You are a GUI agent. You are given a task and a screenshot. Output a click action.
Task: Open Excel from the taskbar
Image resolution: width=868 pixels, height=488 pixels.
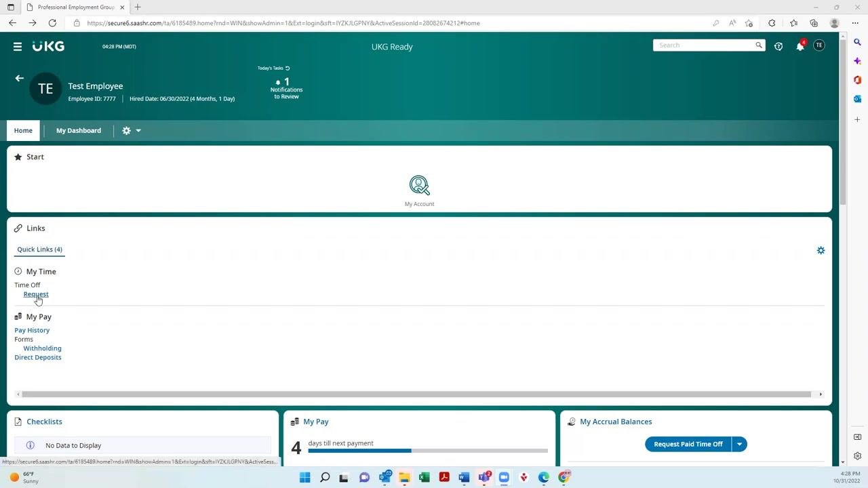coord(425,477)
